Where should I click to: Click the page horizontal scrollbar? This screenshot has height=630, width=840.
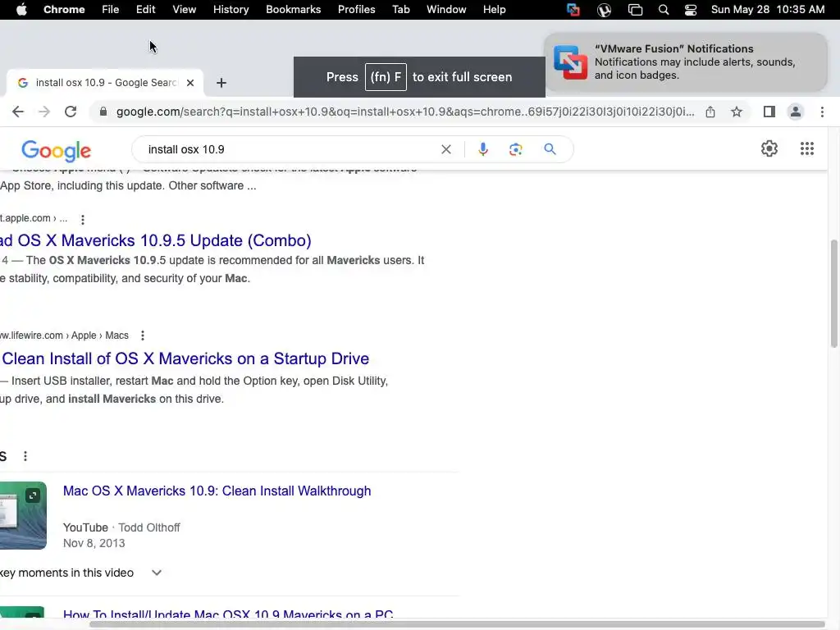pyautogui.click(x=456, y=624)
